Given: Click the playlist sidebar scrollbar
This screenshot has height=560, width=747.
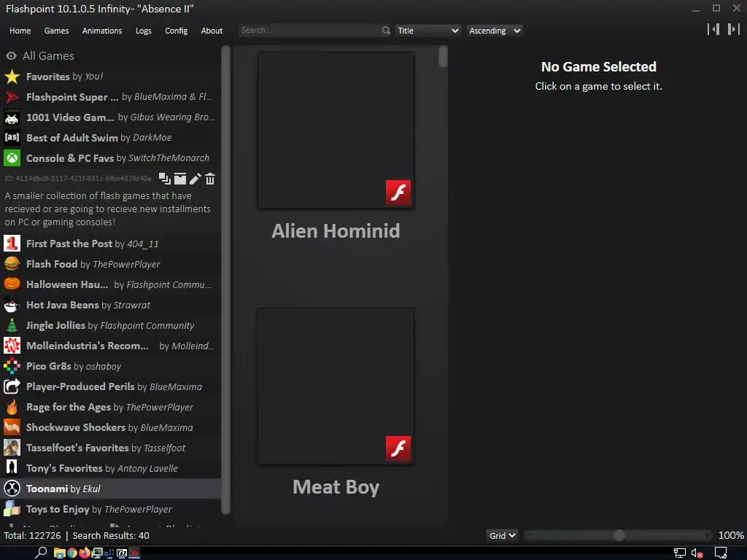Looking at the screenshot, I should pos(226,280).
